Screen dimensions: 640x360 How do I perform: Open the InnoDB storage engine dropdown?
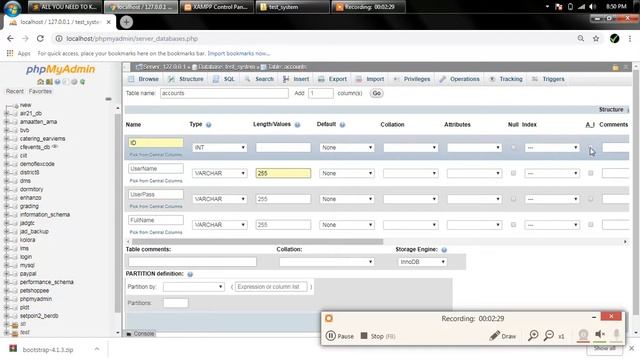coord(422,262)
